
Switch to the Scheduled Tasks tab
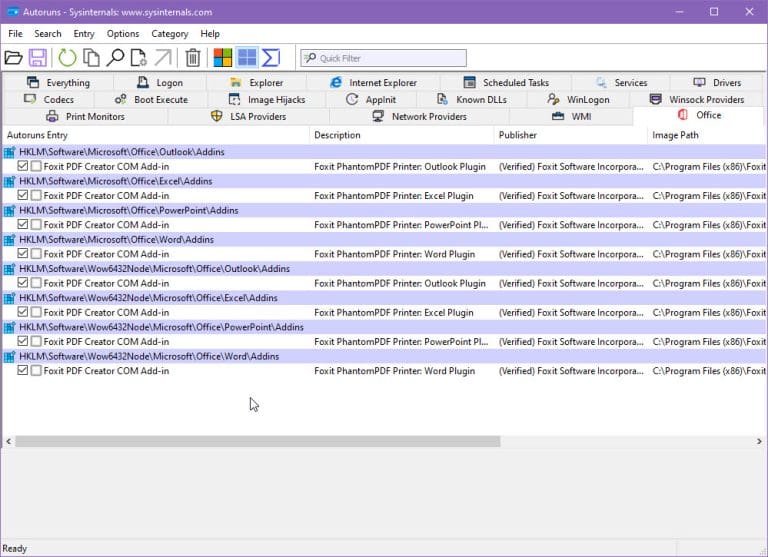pyautogui.click(x=506, y=82)
